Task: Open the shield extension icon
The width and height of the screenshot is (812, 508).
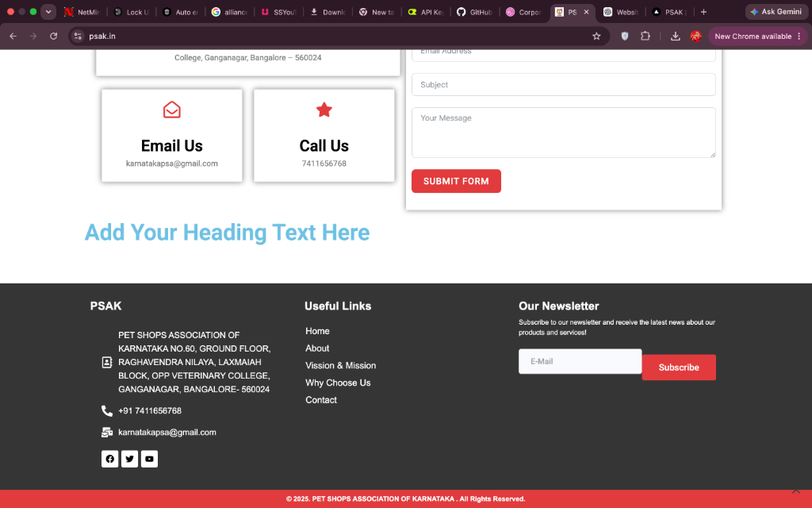Action: 625,37
